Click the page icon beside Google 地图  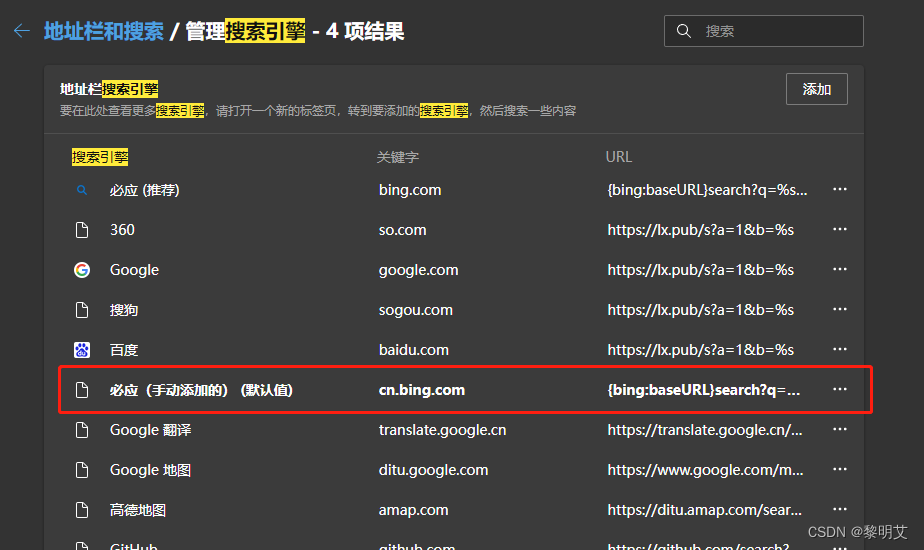82,470
